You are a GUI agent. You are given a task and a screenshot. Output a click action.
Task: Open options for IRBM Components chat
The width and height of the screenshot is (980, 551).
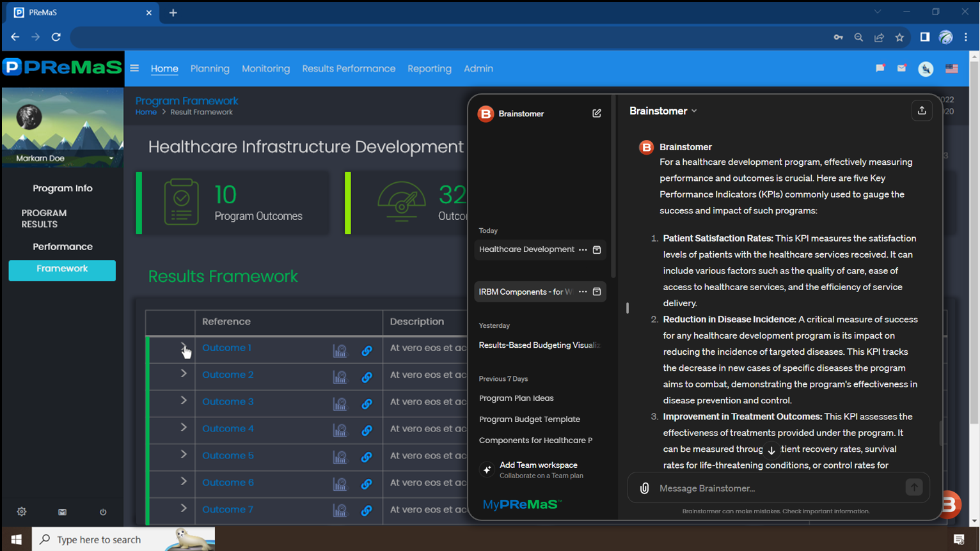point(583,292)
